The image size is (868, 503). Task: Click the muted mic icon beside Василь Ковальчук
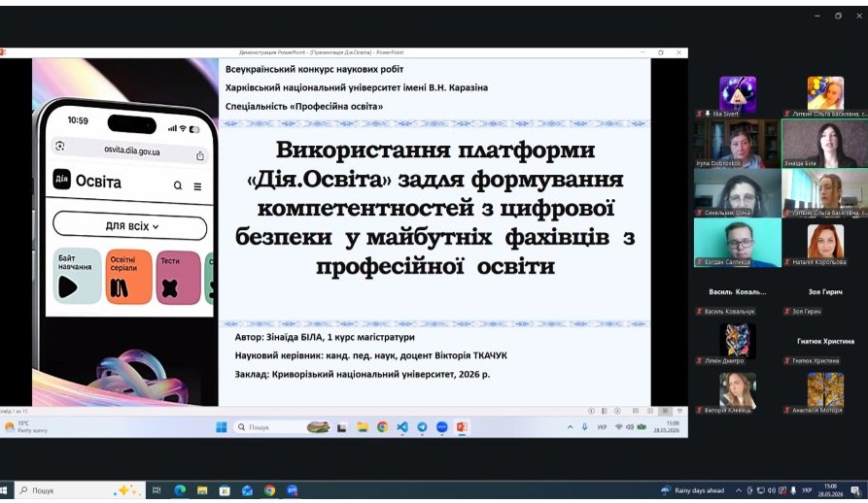point(699,312)
